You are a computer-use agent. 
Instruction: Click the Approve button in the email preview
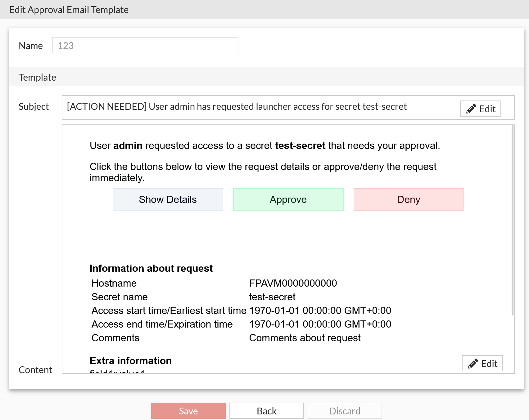click(x=288, y=199)
